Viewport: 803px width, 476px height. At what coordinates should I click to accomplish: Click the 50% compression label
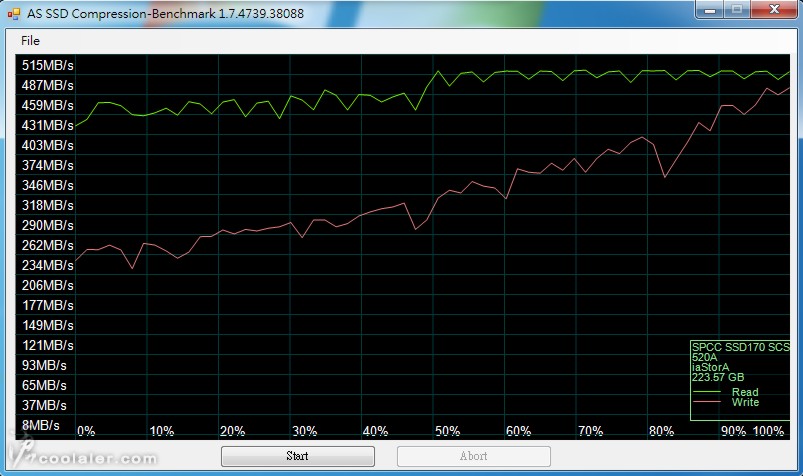coord(447,431)
